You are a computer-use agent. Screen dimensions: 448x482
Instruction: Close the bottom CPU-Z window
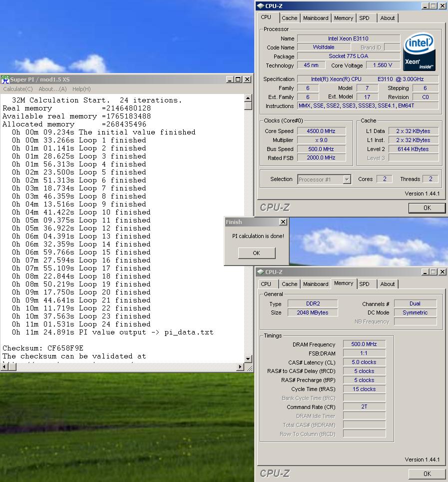coord(443,271)
